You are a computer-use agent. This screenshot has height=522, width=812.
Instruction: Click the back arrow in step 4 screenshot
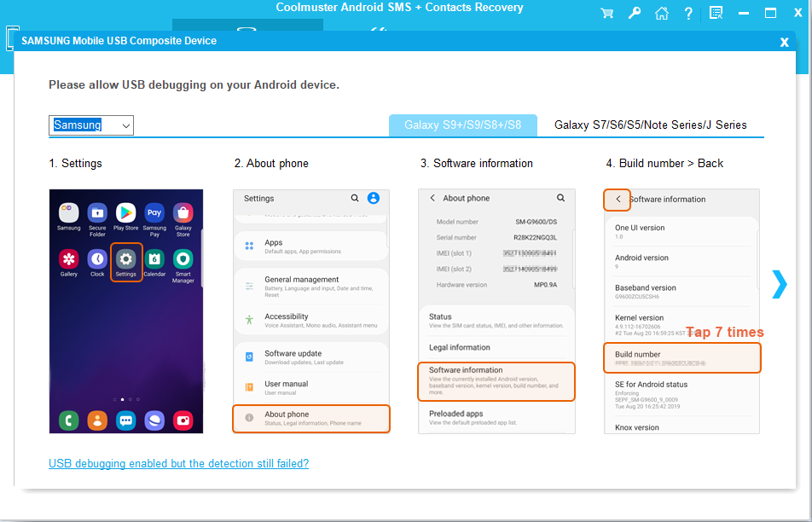coord(617,200)
